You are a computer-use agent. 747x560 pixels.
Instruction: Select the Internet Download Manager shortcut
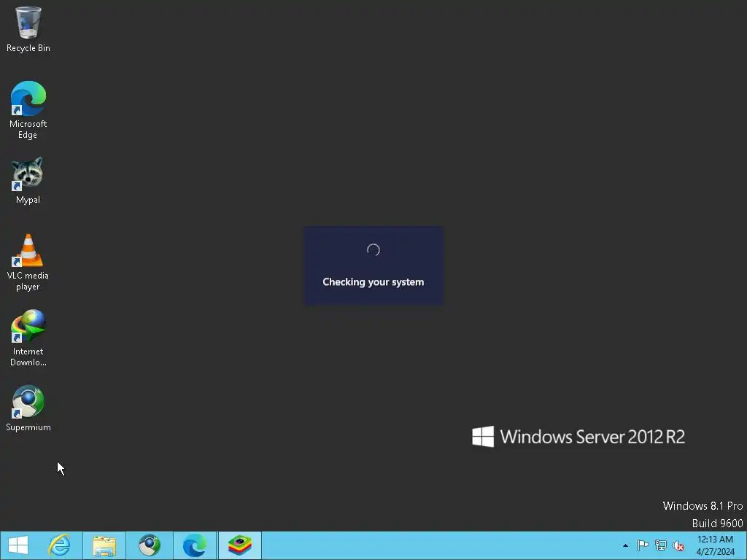click(28, 338)
